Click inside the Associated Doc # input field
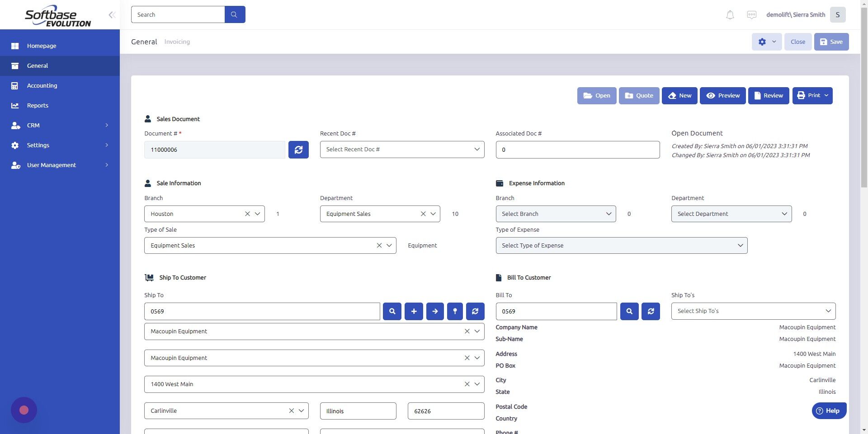The width and height of the screenshot is (868, 434). (x=577, y=149)
